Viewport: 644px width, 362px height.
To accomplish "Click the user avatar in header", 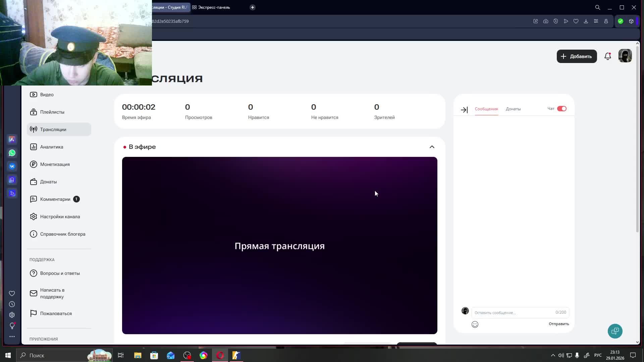I will coord(625,56).
